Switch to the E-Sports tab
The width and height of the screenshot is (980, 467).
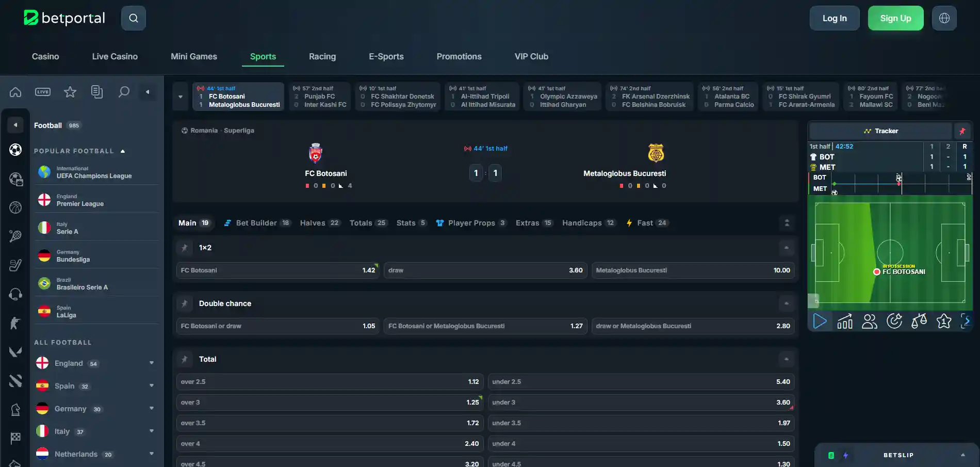(x=386, y=56)
